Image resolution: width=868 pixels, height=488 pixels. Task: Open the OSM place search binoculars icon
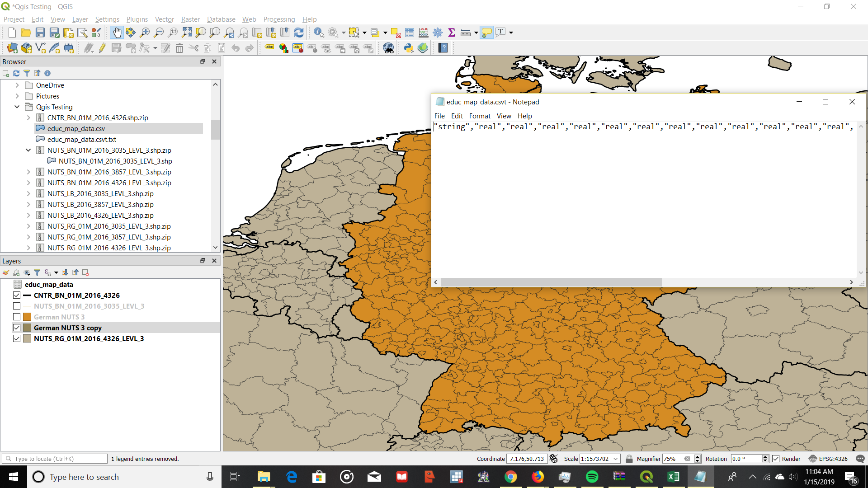point(388,48)
